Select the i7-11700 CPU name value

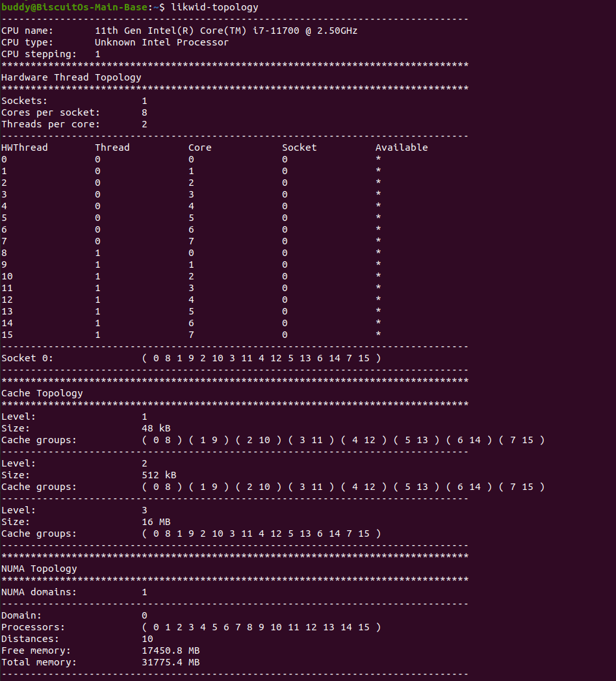pyautogui.click(x=226, y=31)
